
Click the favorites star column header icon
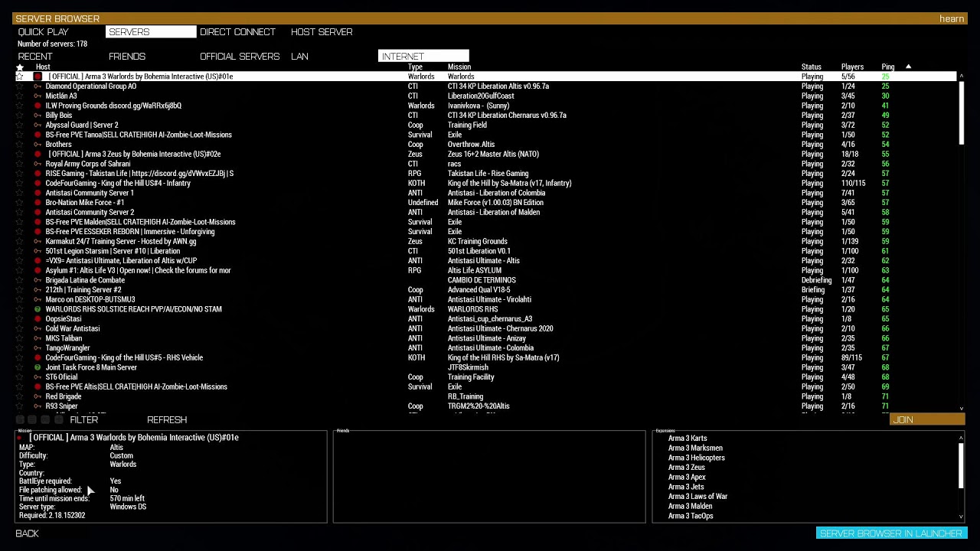(20, 67)
